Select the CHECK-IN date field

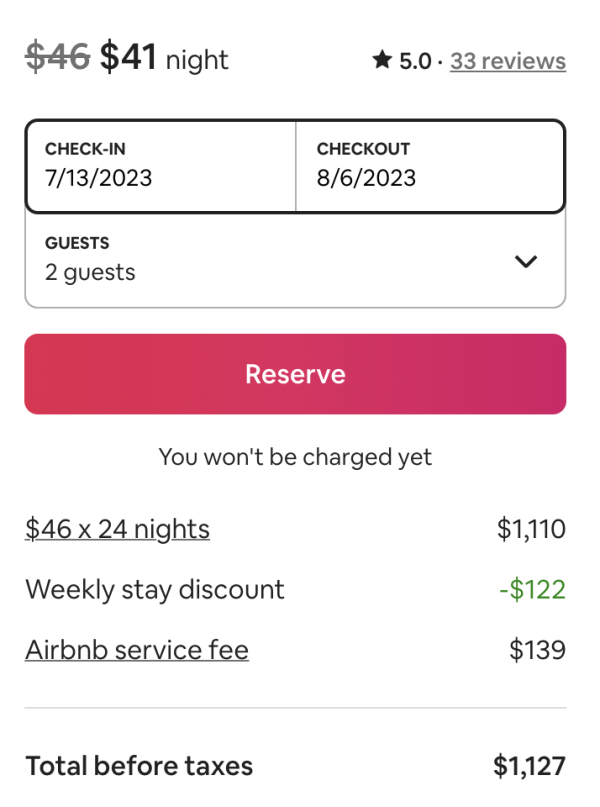[x=161, y=166]
